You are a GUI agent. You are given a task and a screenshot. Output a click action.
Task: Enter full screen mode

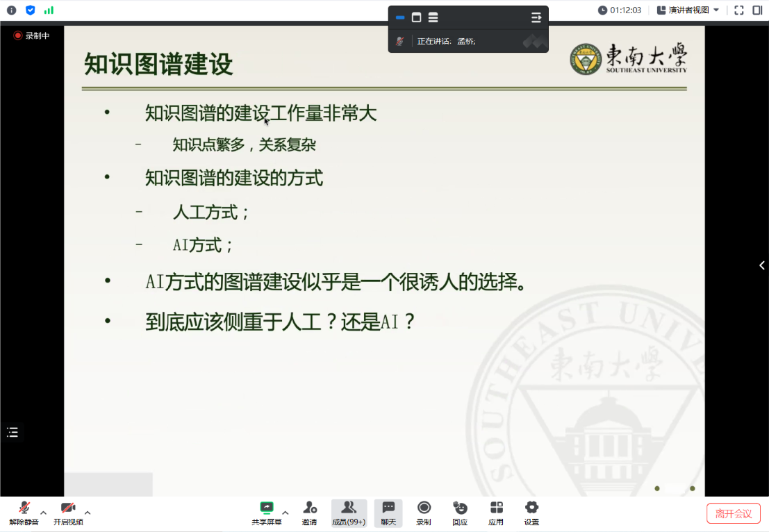point(739,10)
